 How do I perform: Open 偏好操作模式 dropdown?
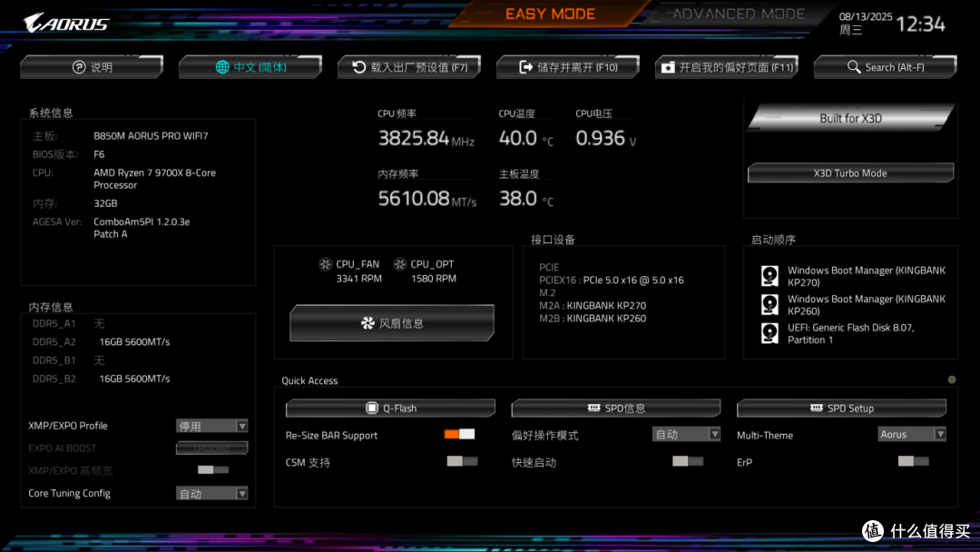pyautogui.click(x=686, y=434)
